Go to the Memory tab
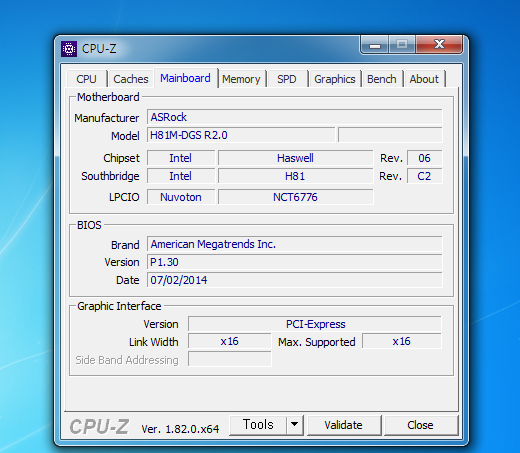 pyautogui.click(x=241, y=79)
